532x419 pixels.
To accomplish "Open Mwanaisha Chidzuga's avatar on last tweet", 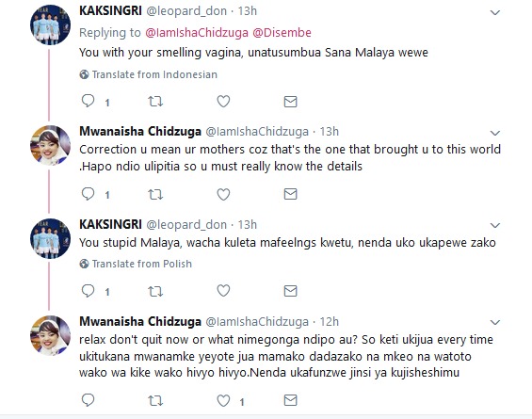I will 50,335.
